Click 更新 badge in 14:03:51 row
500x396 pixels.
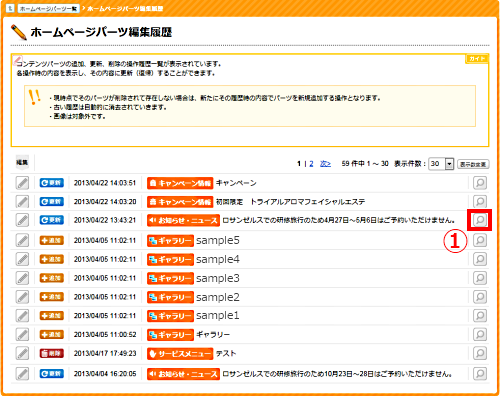52,183
